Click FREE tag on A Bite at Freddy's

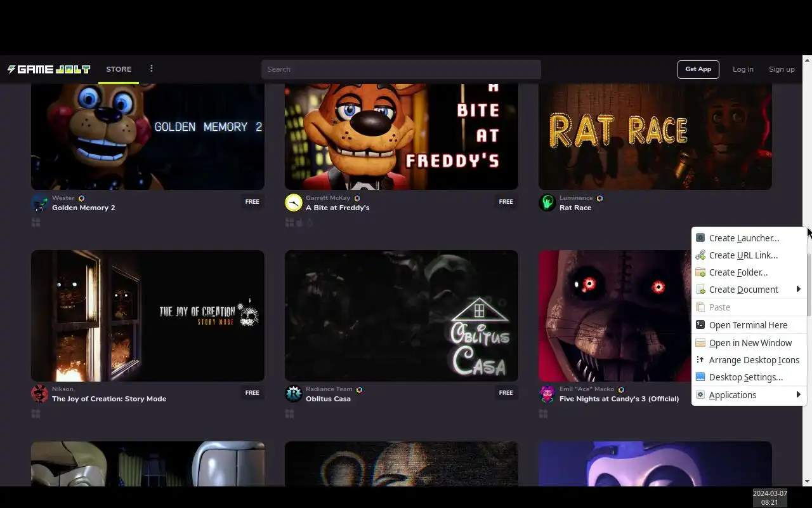[506, 202]
